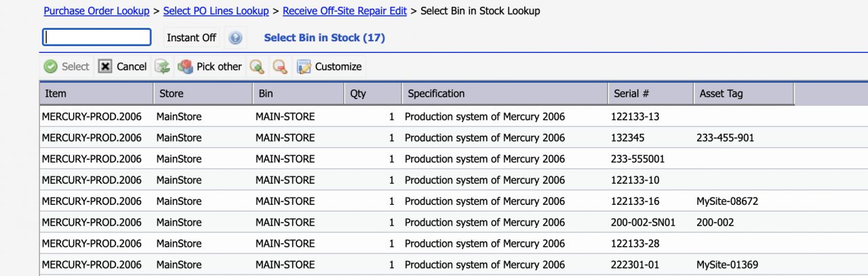Click the green check Select button
Image resolution: width=868 pixels, height=276 pixels.
click(66, 66)
